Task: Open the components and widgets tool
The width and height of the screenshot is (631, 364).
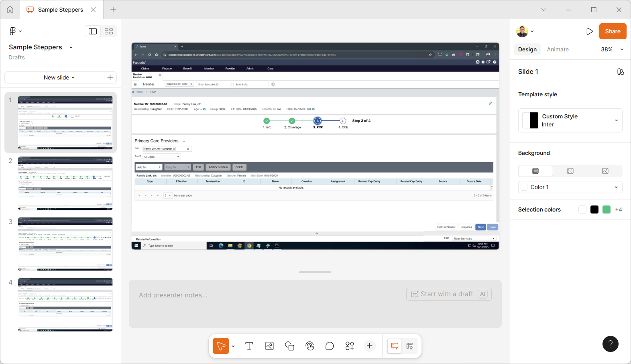Action: point(350,346)
